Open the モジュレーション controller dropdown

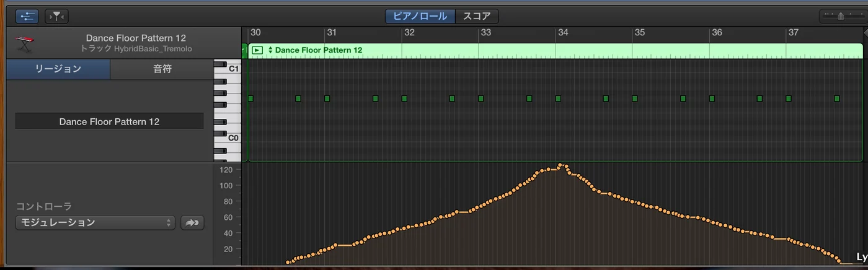(95, 222)
